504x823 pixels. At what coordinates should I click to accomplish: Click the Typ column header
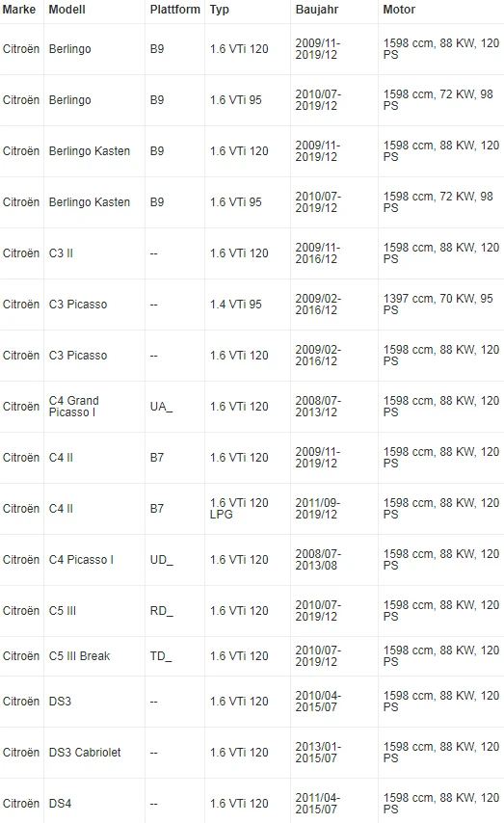point(220,10)
